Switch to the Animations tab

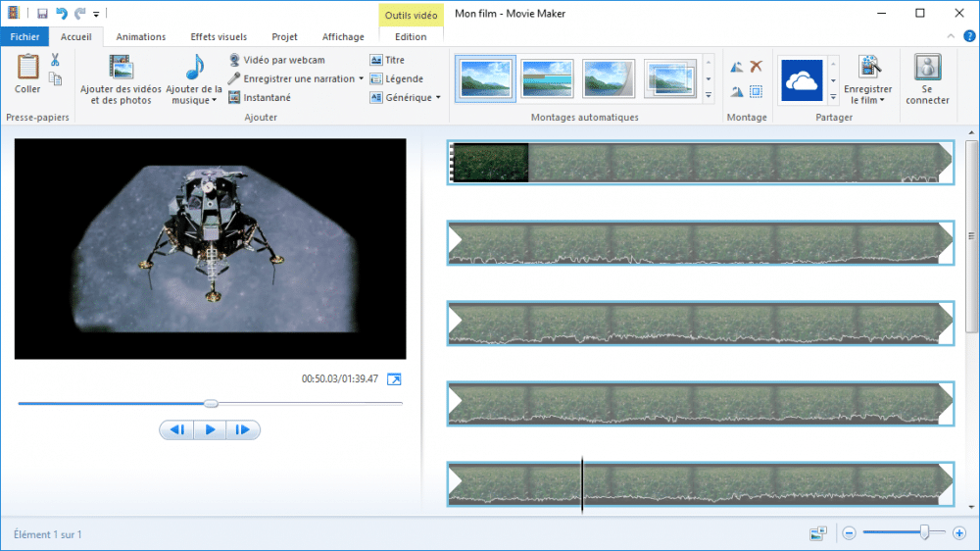pos(140,37)
